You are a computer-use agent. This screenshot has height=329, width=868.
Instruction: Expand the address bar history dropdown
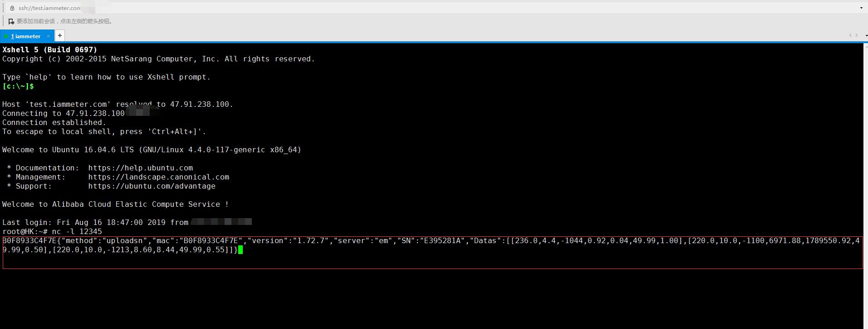tap(861, 8)
